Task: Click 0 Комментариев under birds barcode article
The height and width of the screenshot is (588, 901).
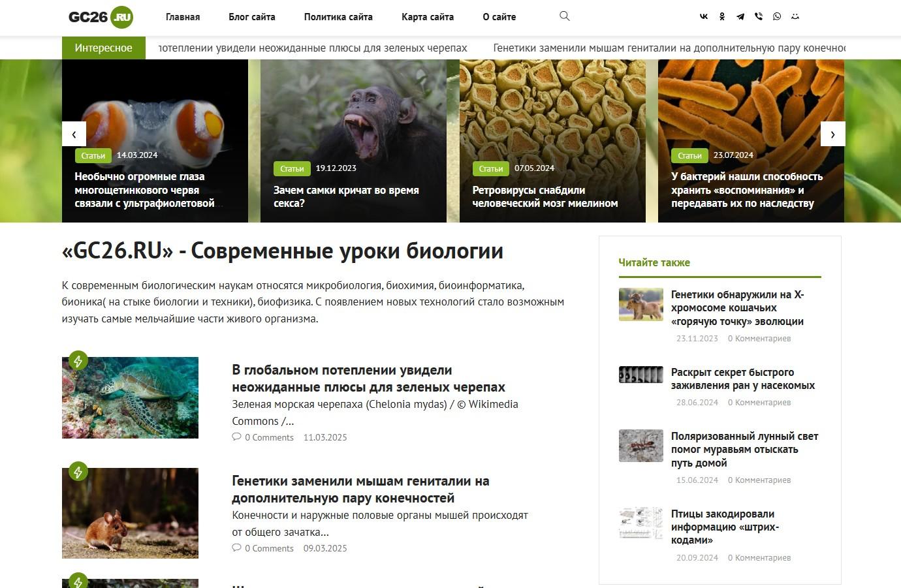Action: point(759,558)
